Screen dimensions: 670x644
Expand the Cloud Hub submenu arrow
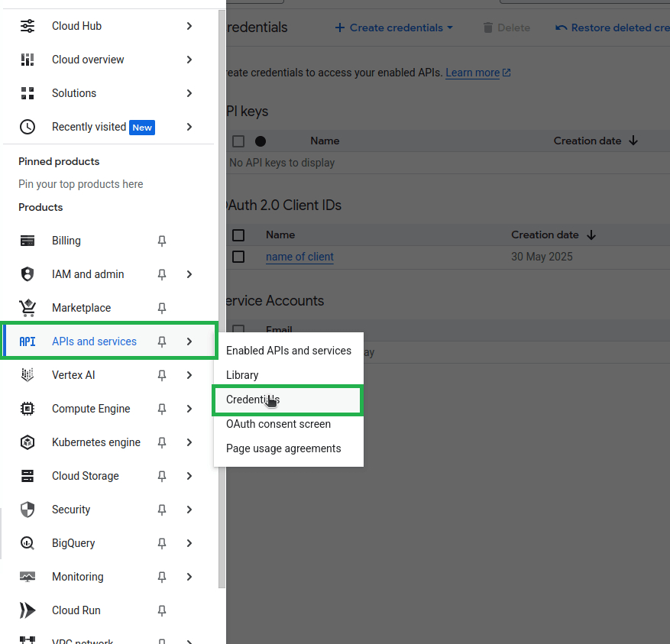pyautogui.click(x=189, y=26)
